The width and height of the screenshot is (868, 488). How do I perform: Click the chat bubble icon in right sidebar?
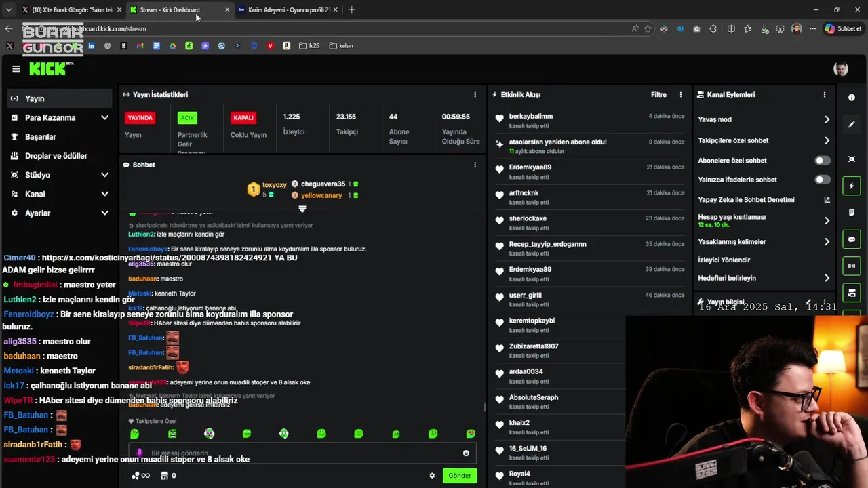pyautogui.click(x=852, y=239)
